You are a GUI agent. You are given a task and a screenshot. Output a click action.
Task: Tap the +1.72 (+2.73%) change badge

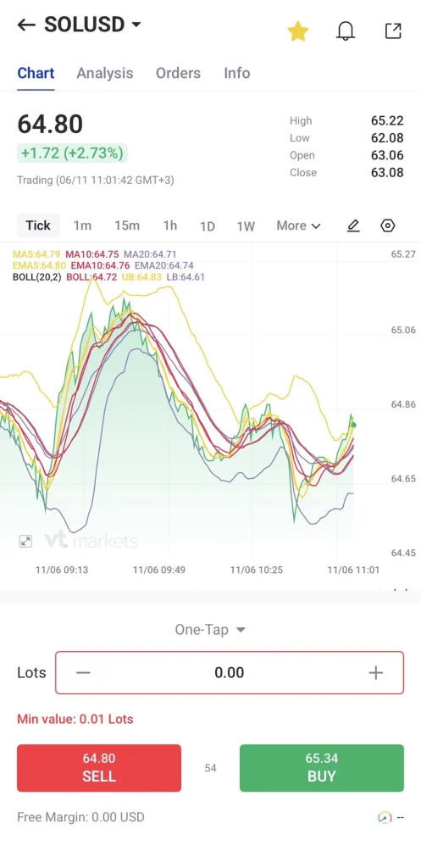pos(72,153)
